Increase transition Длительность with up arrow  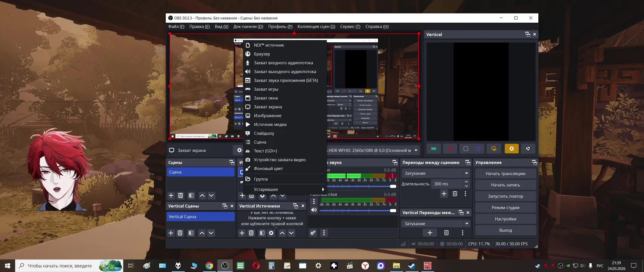(x=466, y=182)
